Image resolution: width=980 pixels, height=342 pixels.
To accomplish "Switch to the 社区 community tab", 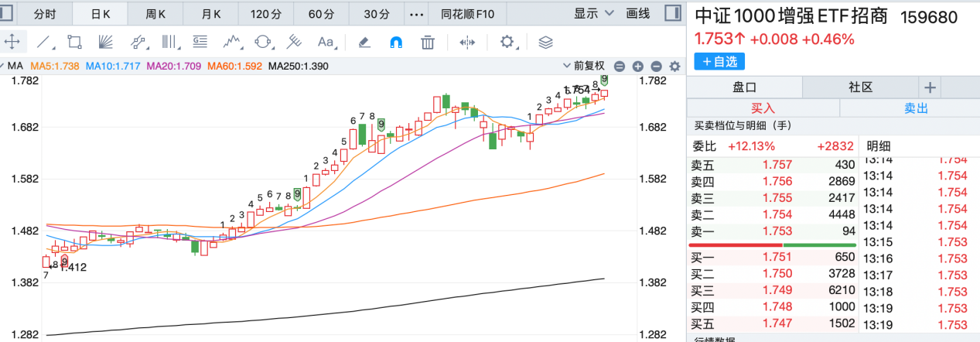I will pos(860,87).
